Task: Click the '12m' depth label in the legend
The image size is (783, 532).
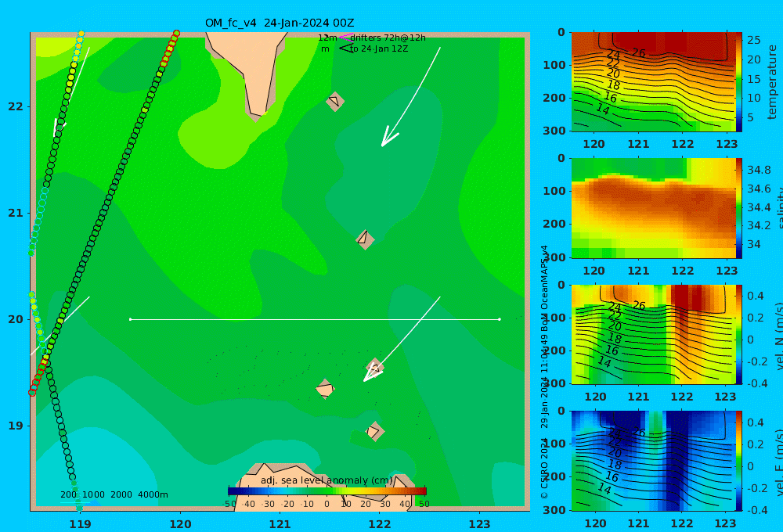Action: (x=327, y=38)
